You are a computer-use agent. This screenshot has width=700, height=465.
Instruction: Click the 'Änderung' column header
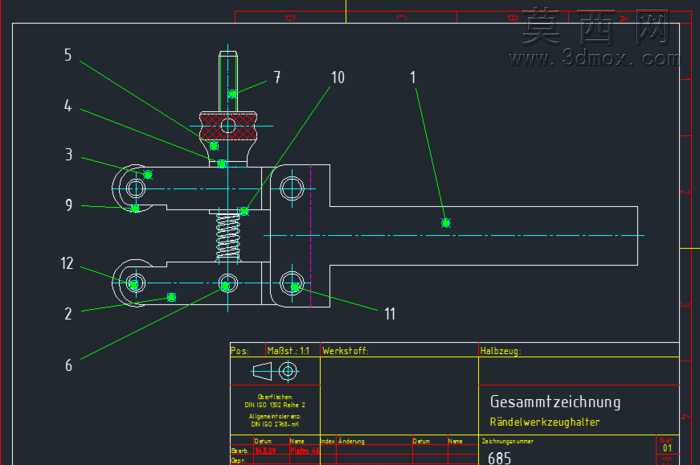[351, 441]
